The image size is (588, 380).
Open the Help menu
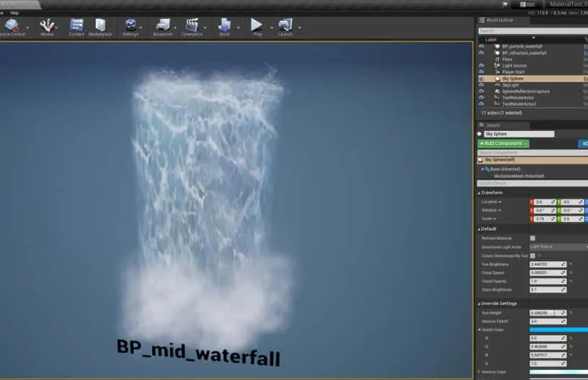[x=14, y=13]
